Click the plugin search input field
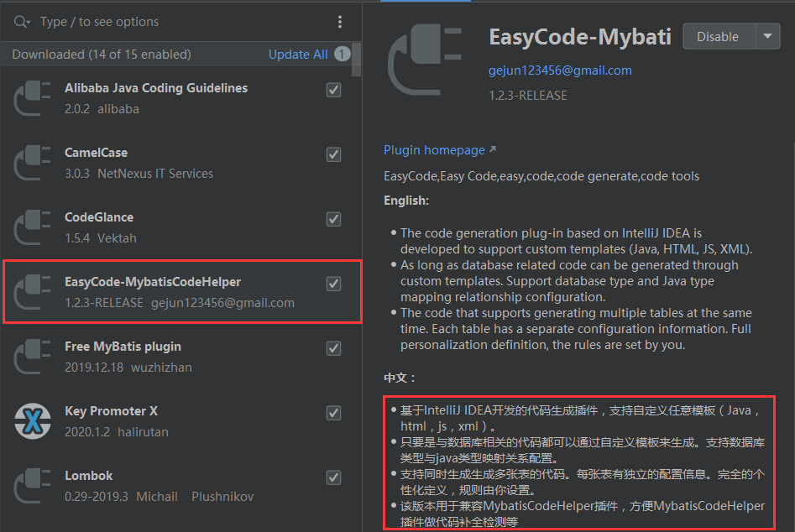This screenshot has height=532, width=795. 182,22
